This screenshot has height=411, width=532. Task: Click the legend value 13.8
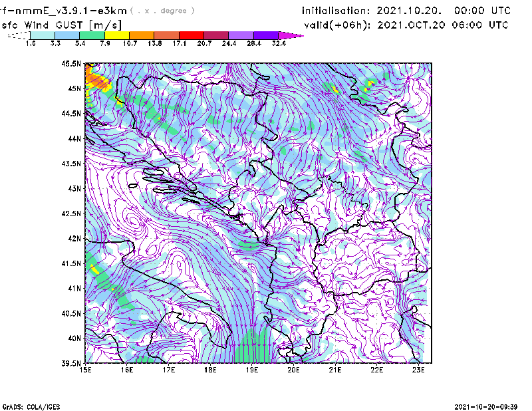coord(155,43)
